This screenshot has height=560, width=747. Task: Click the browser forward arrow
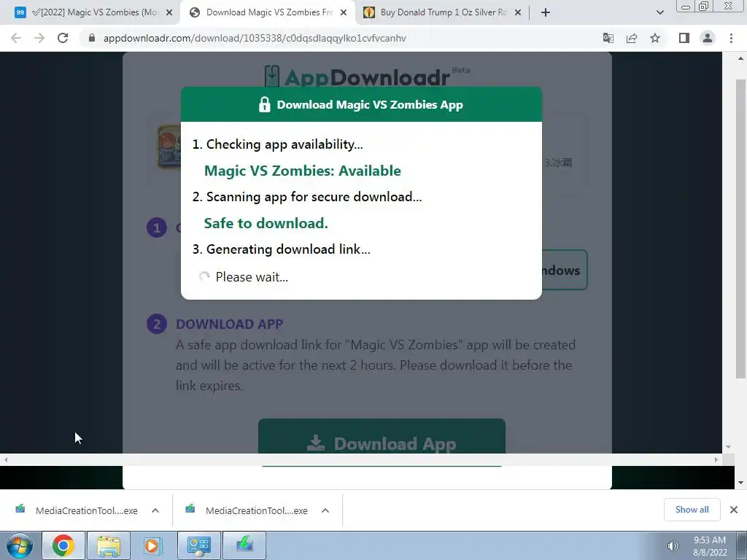pos(39,38)
